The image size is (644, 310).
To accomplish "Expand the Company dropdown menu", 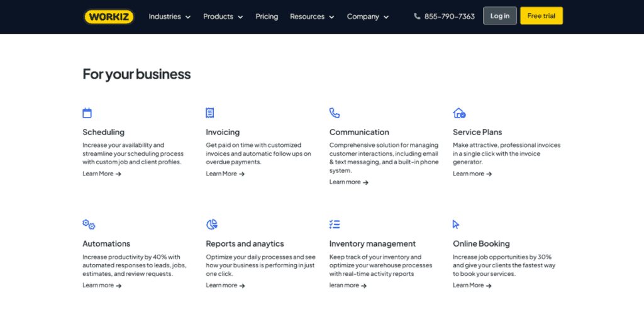I will pos(367,16).
